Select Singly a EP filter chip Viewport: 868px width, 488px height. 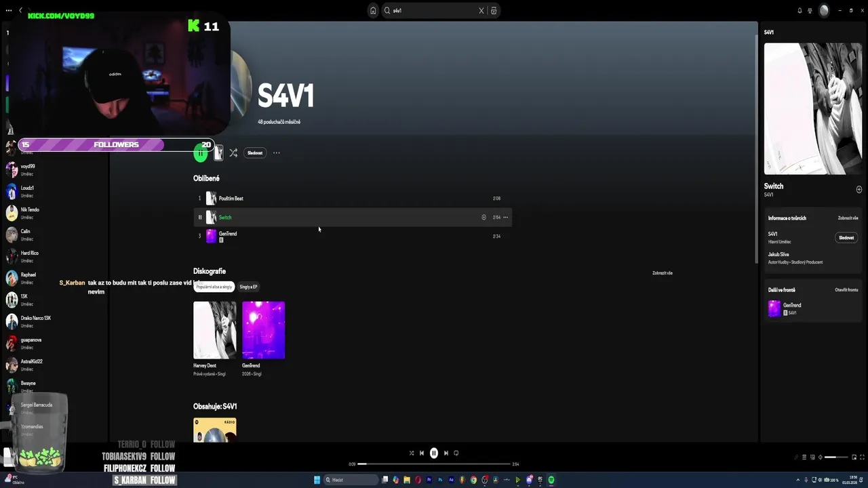click(248, 287)
